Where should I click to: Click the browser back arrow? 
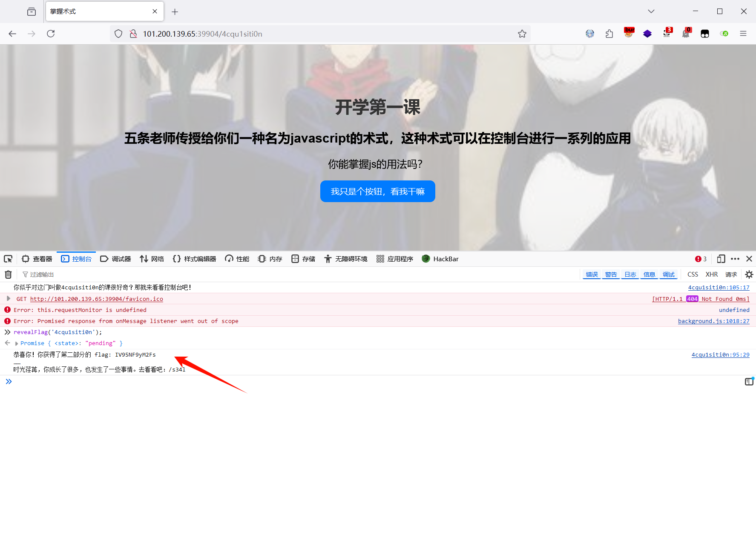coord(12,34)
